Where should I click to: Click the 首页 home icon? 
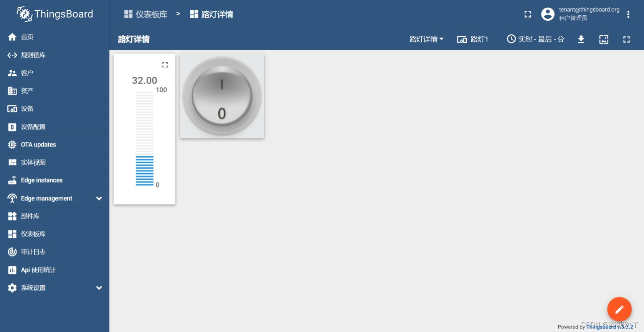[x=12, y=37]
